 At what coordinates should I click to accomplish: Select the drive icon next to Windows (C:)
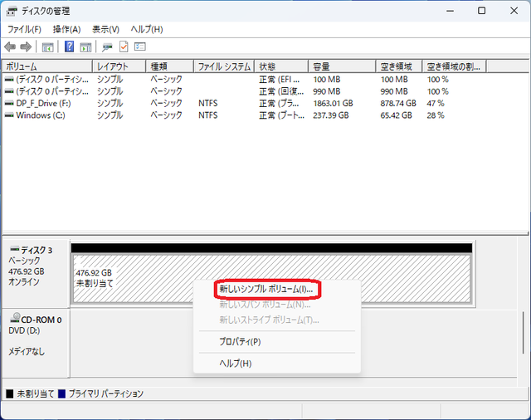click(x=9, y=115)
